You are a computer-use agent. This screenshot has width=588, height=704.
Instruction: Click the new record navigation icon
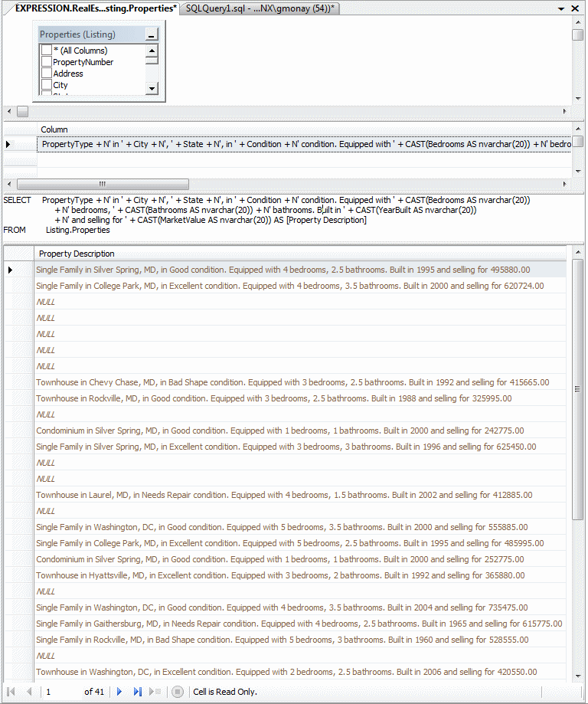155,692
